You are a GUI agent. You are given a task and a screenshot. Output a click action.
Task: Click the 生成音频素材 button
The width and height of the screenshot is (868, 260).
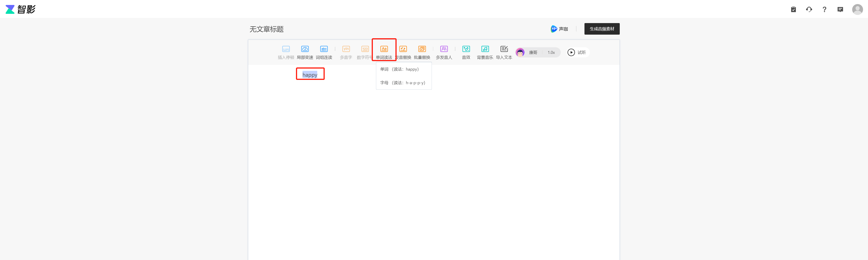click(x=601, y=29)
